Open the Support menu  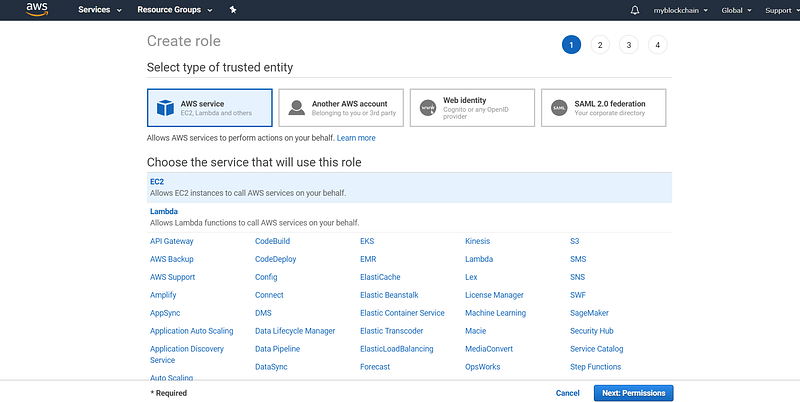[782, 10]
